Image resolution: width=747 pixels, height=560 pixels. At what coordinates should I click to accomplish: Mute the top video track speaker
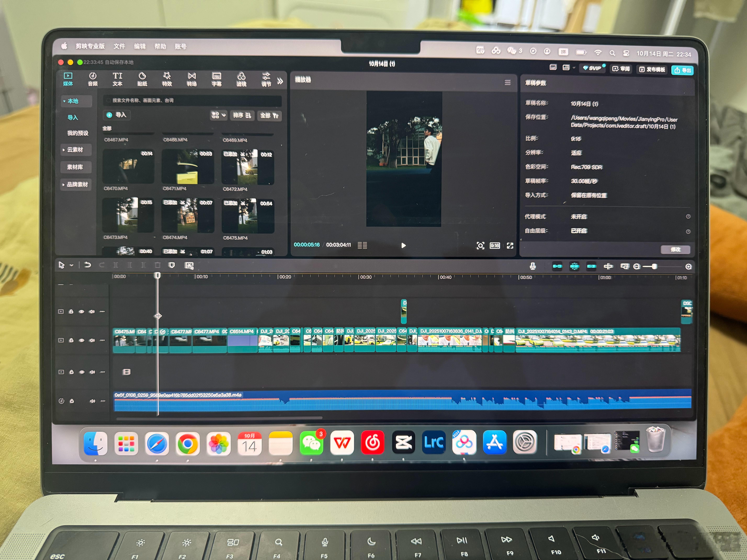click(92, 312)
